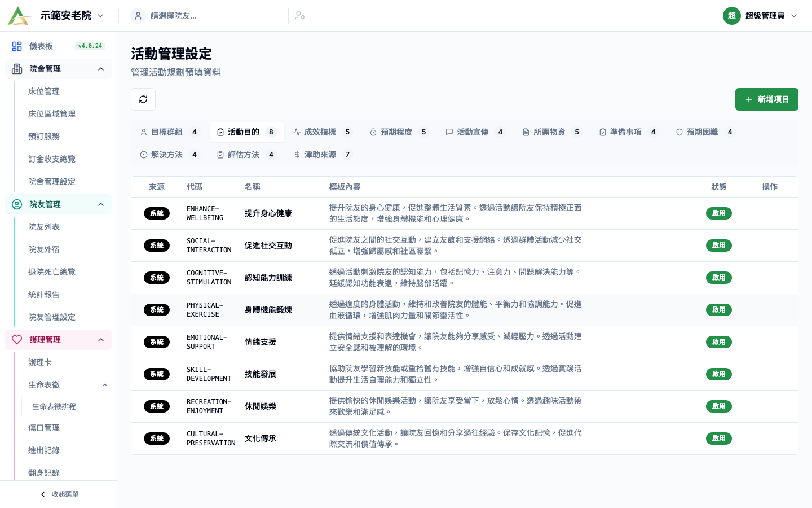Select the 活動目的 tab

[x=247, y=132]
